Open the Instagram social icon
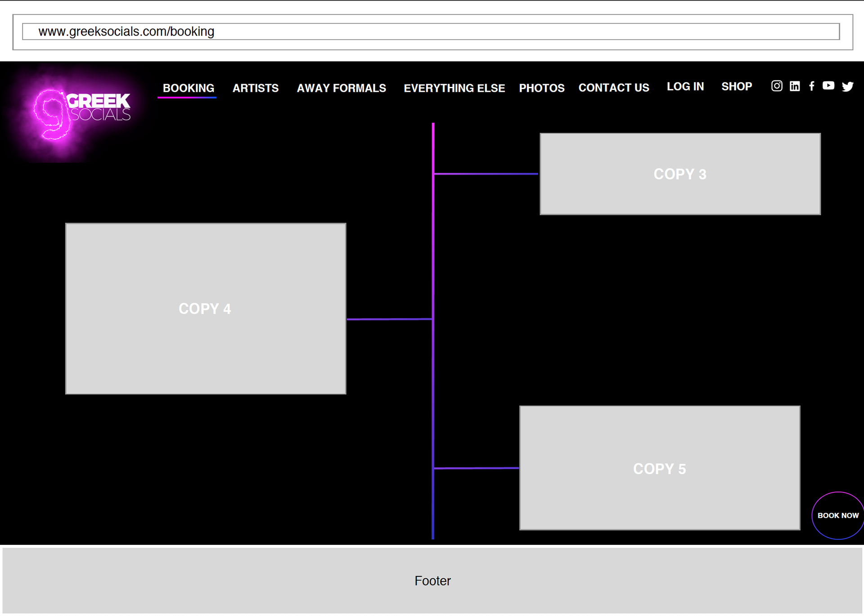The width and height of the screenshot is (864, 616). [x=777, y=86]
